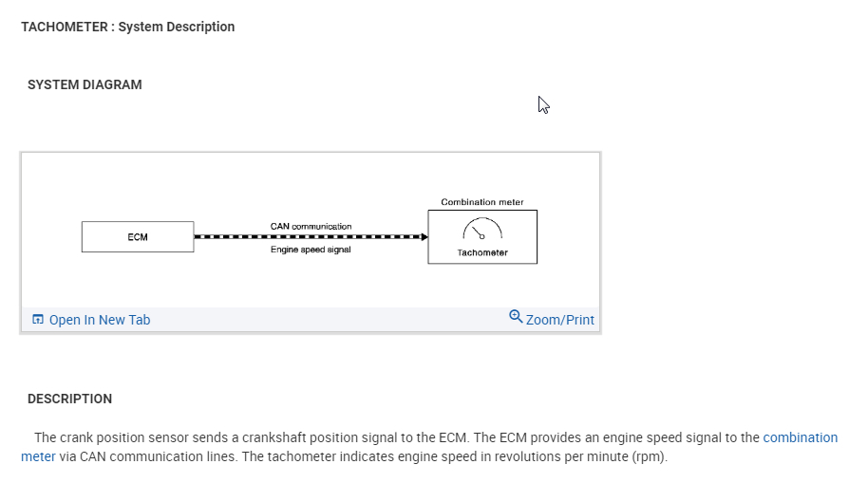Click the arrowhead pointing at the combination meter box
This screenshot has height=483, width=868.
point(424,237)
